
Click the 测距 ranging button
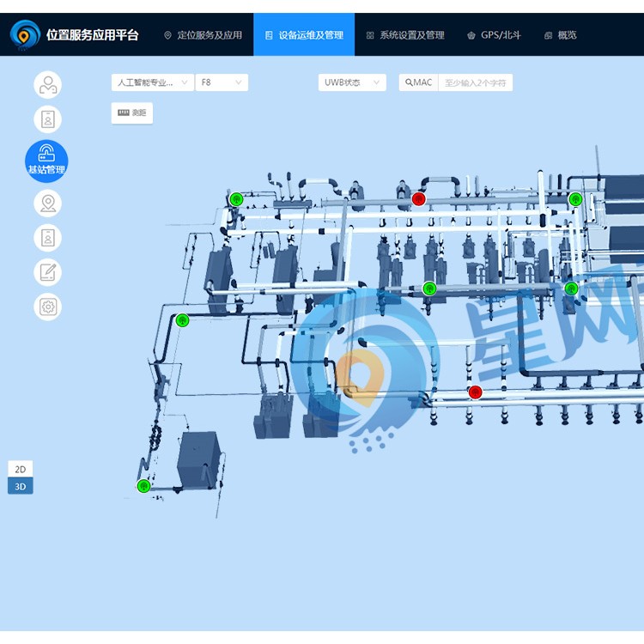[x=132, y=113]
